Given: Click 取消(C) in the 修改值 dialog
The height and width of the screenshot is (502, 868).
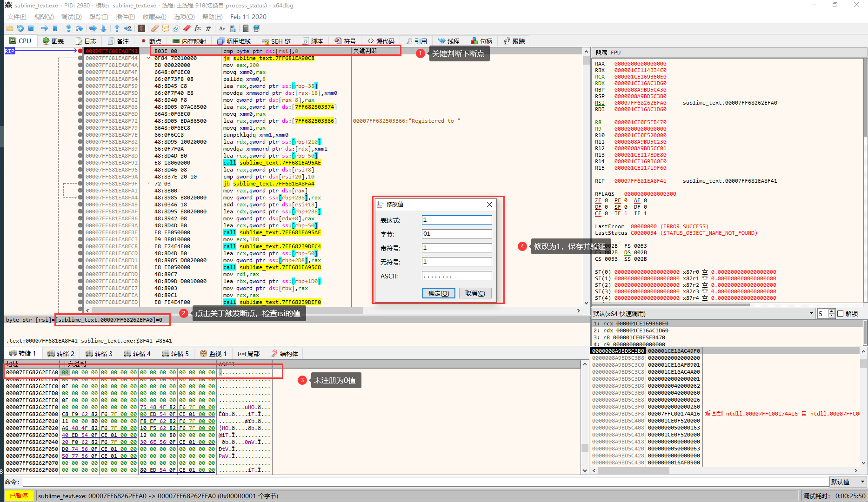Looking at the screenshot, I should (475, 293).
